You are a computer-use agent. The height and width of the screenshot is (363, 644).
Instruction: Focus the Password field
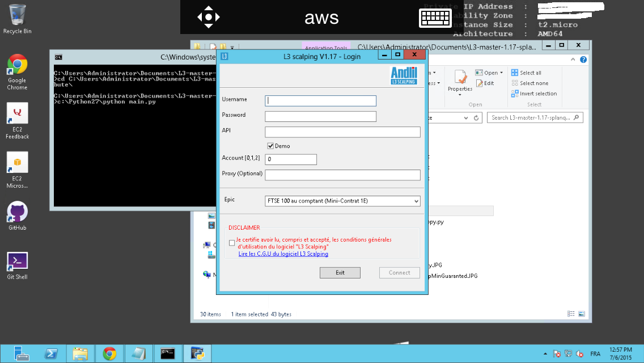pyautogui.click(x=320, y=116)
